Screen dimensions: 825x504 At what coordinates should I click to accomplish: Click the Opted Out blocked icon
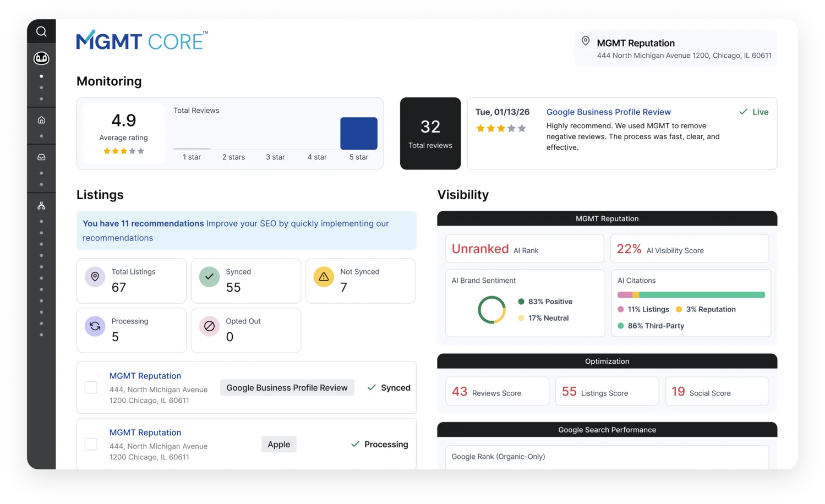coord(209,326)
